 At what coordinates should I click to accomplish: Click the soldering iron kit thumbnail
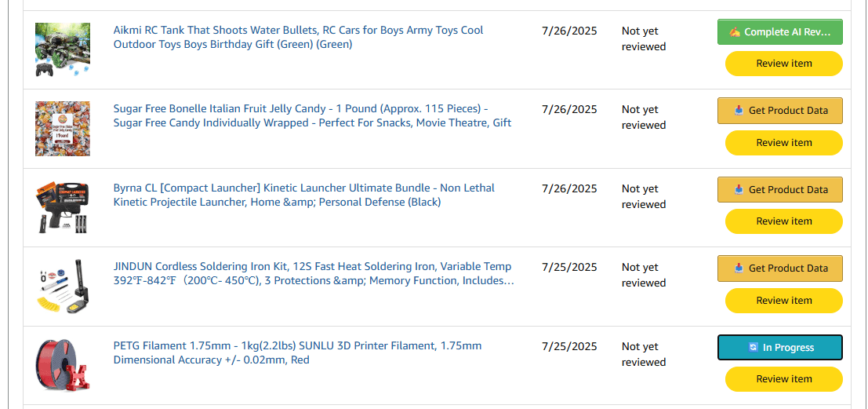63,287
